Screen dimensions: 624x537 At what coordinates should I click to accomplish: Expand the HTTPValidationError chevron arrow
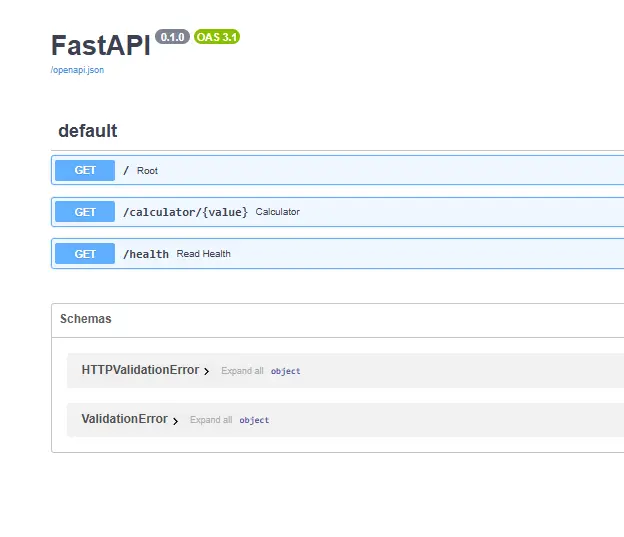pos(207,371)
